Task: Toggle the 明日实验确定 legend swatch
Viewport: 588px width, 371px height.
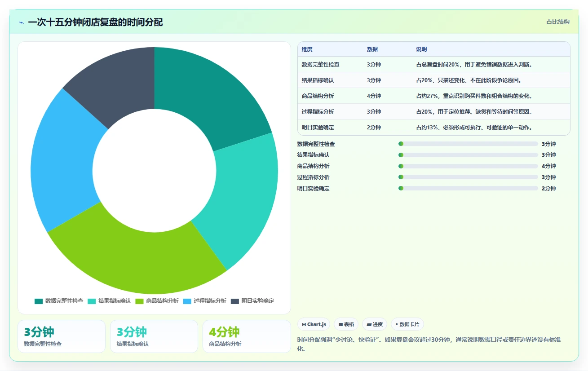Action: pyautogui.click(x=235, y=301)
